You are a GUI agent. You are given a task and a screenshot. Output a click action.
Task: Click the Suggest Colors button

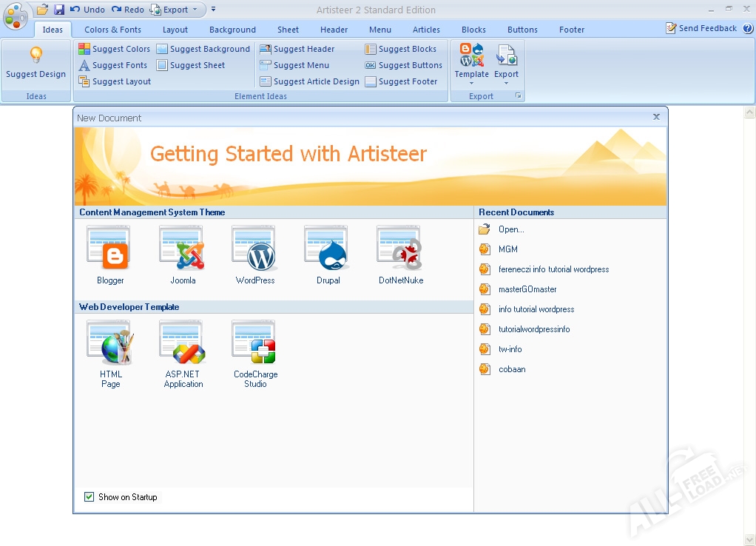(115, 49)
